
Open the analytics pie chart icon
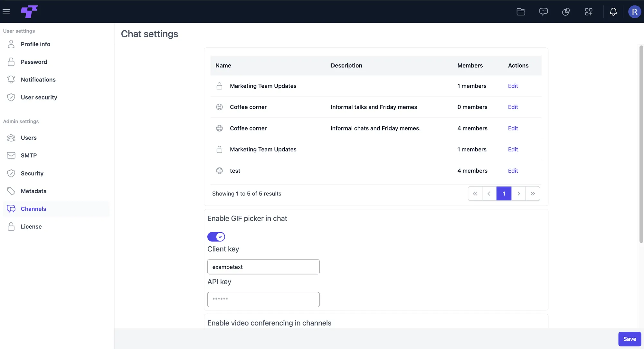pos(566,12)
